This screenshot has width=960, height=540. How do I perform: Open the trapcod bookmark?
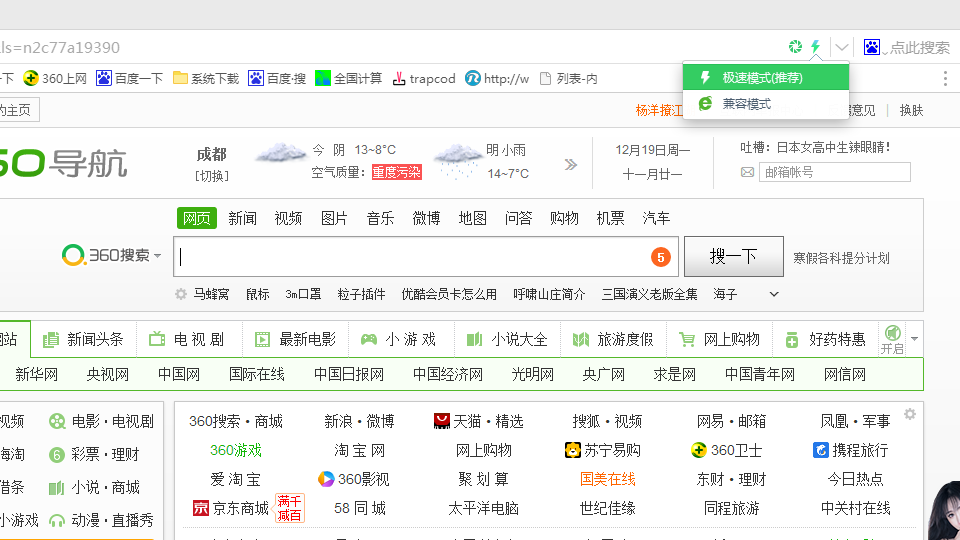click(424, 78)
